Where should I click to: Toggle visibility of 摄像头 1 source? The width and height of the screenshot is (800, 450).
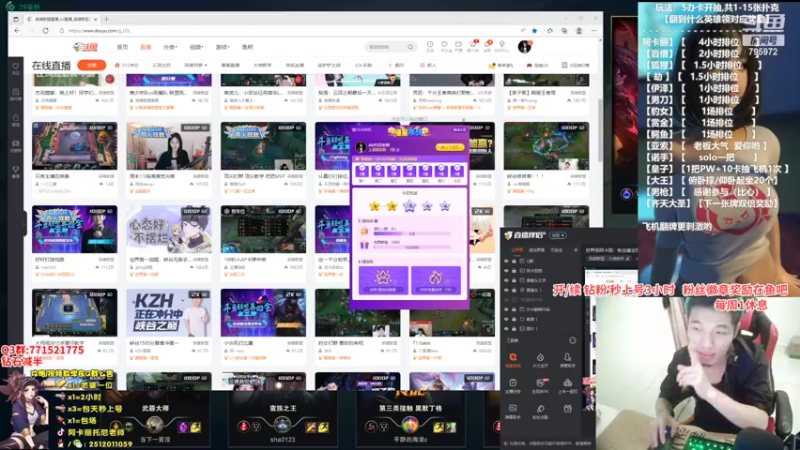tap(506, 290)
